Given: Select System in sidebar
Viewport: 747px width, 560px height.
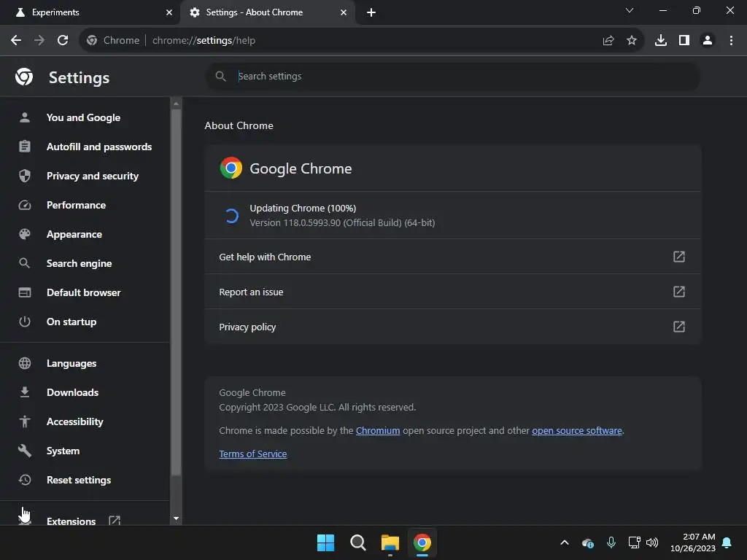Looking at the screenshot, I should pos(83,451).
